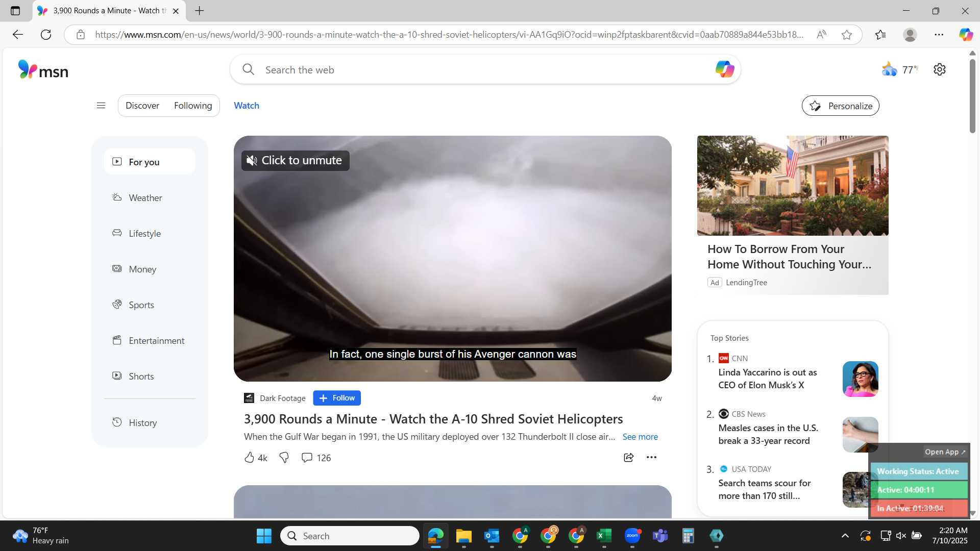Refresh the page
Image resolution: width=980 pixels, height=551 pixels.
(46, 35)
